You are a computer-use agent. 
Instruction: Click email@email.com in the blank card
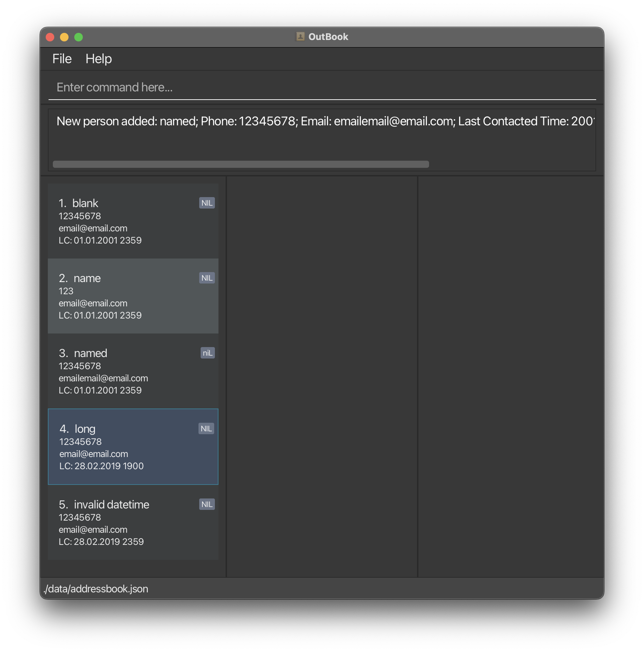[93, 228]
